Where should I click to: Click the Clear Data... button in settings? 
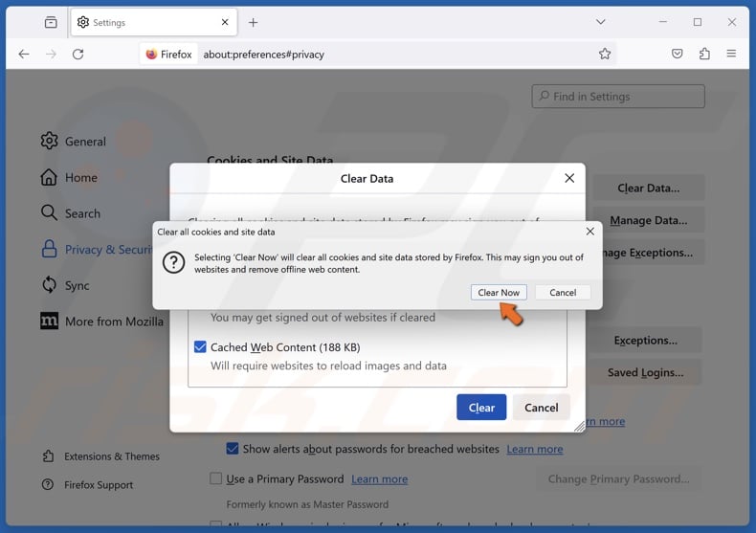[x=648, y=188]
